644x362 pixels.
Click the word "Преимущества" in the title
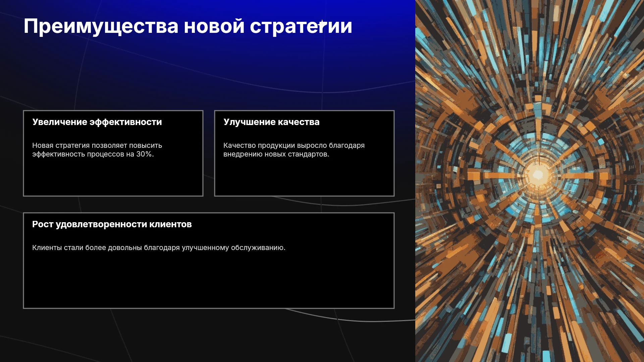click(101, 26)
